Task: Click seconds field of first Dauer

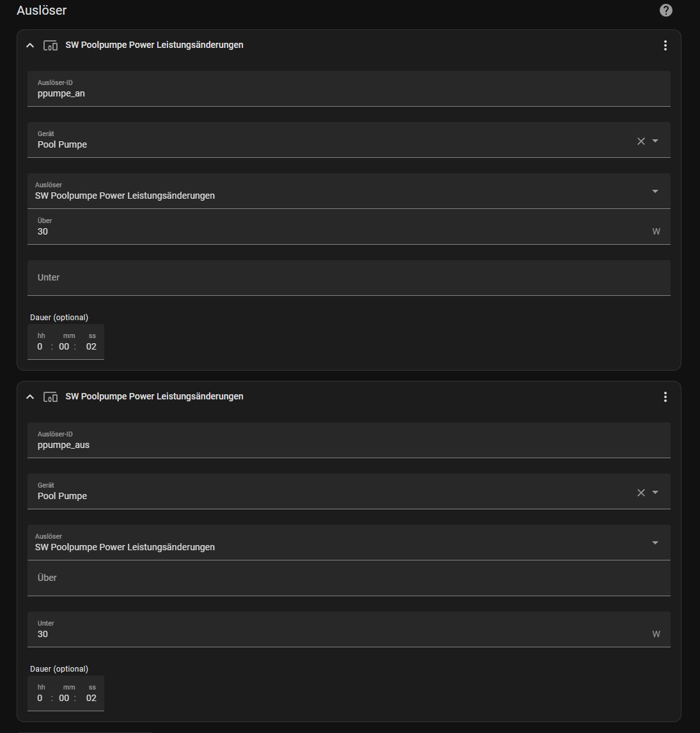Action: click(x=91, y=346)
